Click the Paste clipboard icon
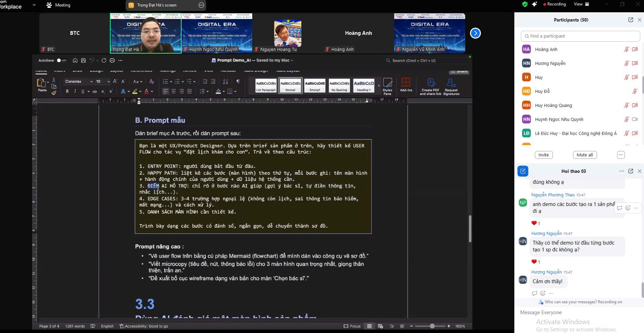The image size is (644, 333). click(41, 83)
